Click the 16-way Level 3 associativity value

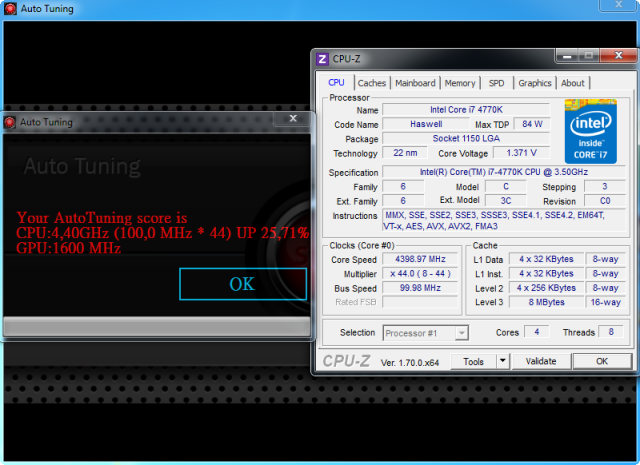click(605, 302)
